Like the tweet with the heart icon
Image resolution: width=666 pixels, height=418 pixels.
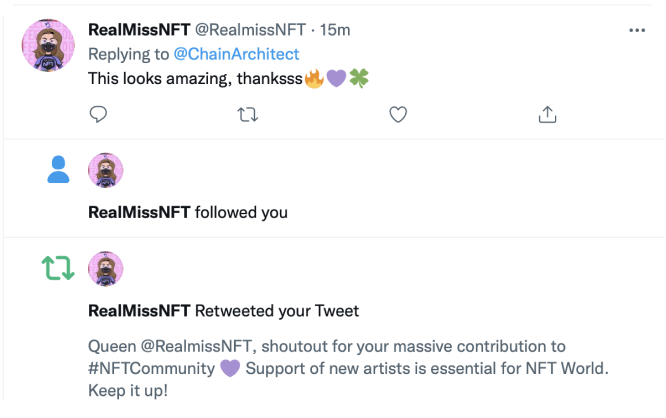[398, 115]
